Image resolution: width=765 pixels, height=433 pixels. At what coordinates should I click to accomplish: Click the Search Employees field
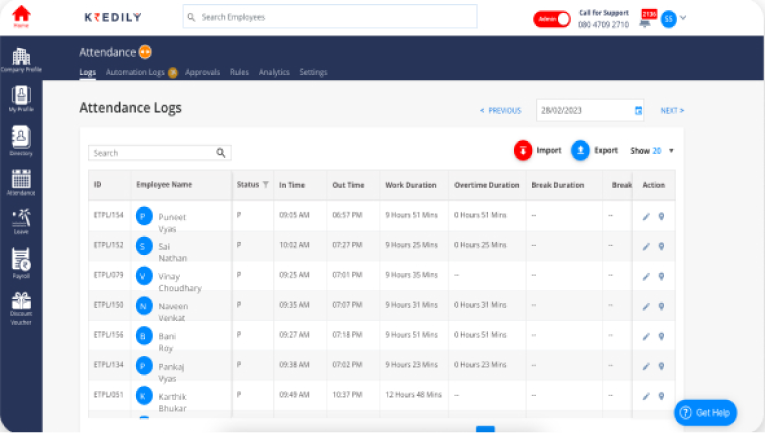[330, 17]
